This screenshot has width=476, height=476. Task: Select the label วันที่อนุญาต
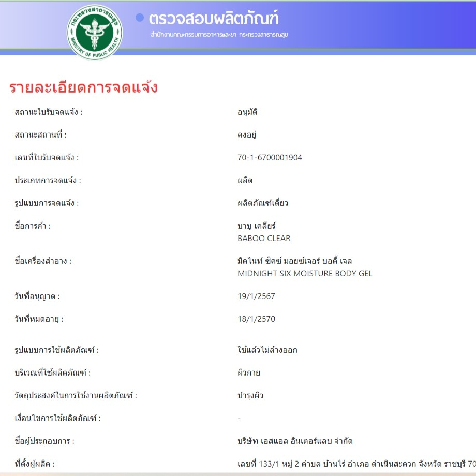click(37, 296)
